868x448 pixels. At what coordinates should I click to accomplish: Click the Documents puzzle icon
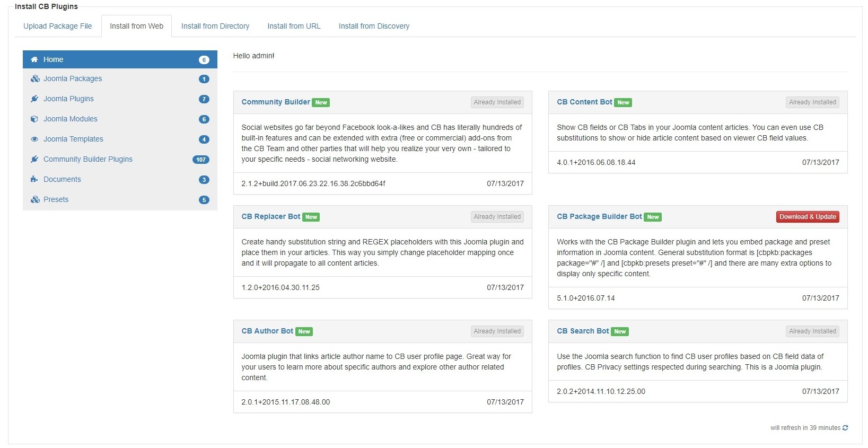tap(34, 179)
